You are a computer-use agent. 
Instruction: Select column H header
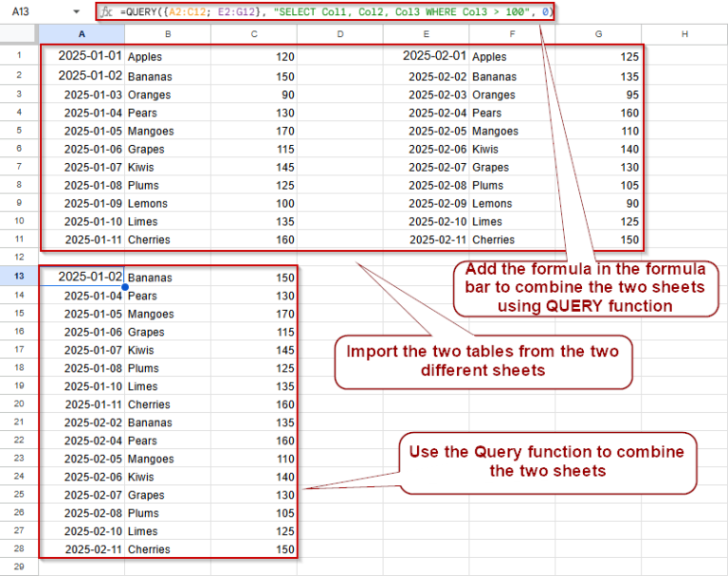(x=684, y=35)
